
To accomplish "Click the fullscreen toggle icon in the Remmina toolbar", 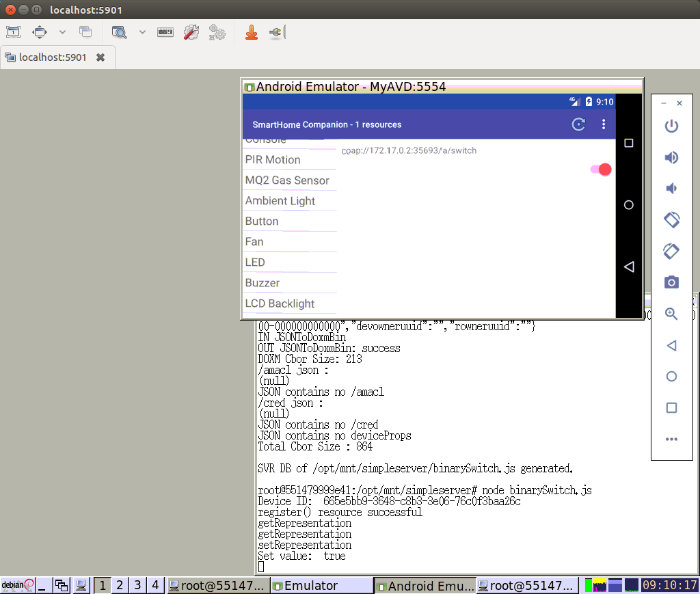I will [x=14, y=32].
